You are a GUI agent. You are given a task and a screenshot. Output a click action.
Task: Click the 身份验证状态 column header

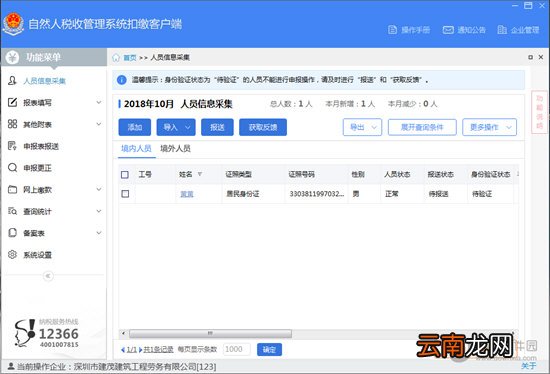490,174
